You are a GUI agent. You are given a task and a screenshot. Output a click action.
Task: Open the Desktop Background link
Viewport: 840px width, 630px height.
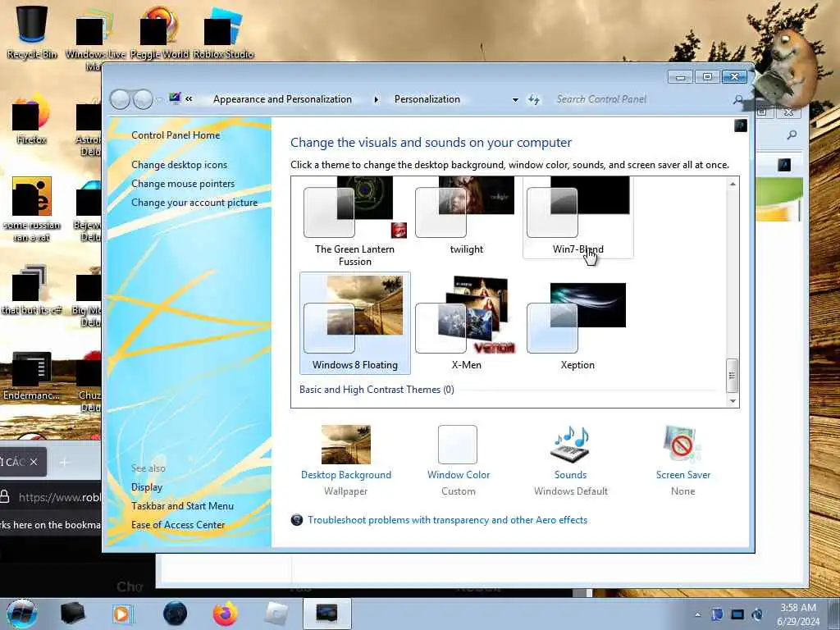tap(346, 475)
